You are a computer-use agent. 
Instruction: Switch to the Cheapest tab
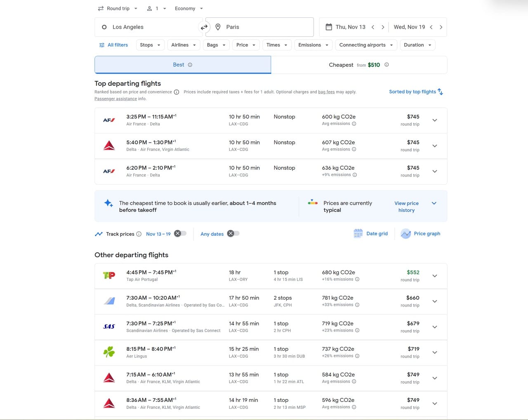coord(358,65)
